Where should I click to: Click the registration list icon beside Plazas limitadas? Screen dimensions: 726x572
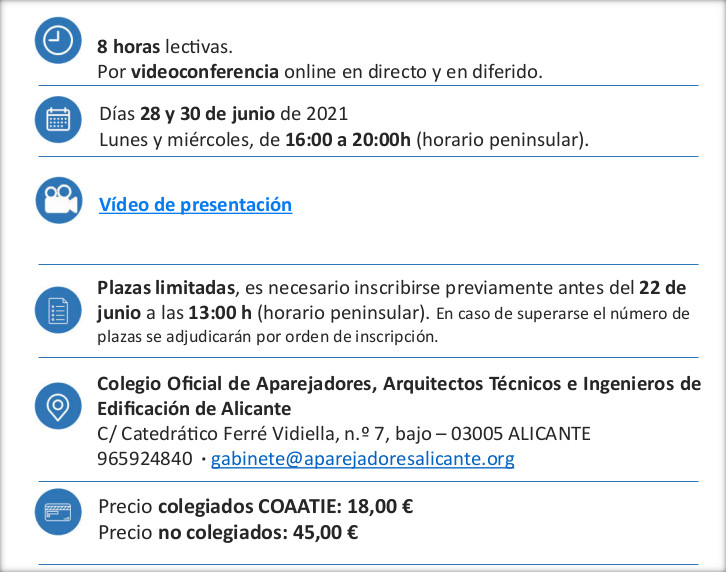coord(58,310)
